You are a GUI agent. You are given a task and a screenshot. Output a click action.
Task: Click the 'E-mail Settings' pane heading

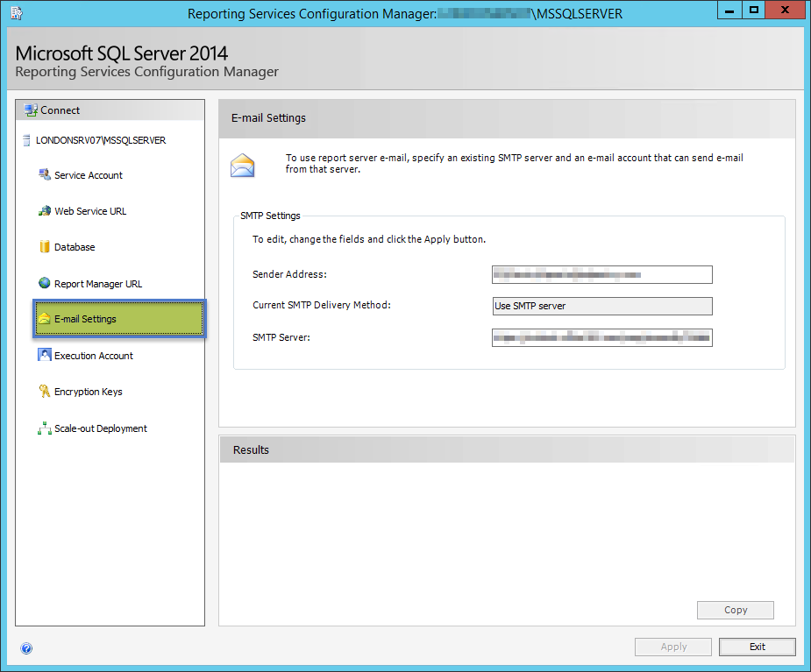point(268,118)
